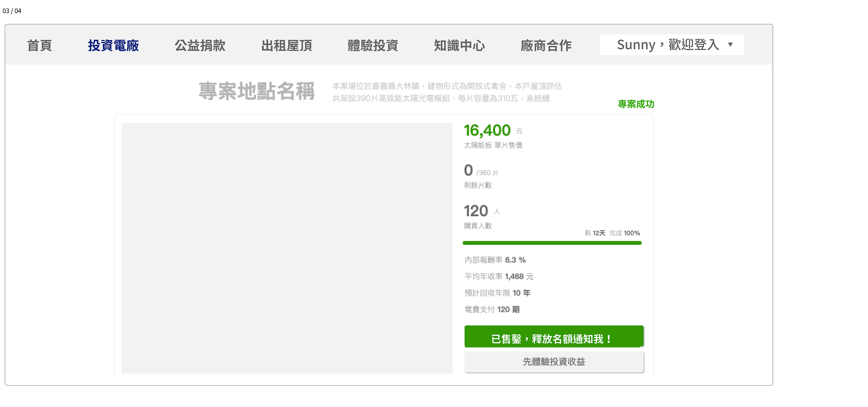Click the large gray project image placeholder
868x407 pixels.
(x=287, y=248)
